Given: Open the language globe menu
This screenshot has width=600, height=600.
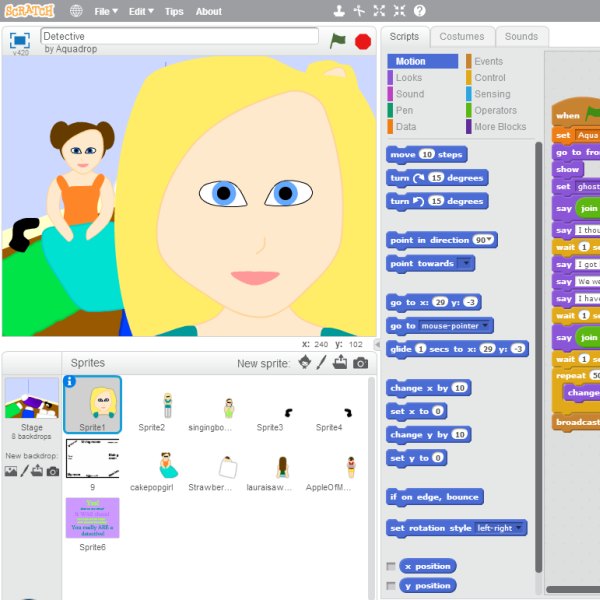Looking at the screenshot, I should 76,11.
